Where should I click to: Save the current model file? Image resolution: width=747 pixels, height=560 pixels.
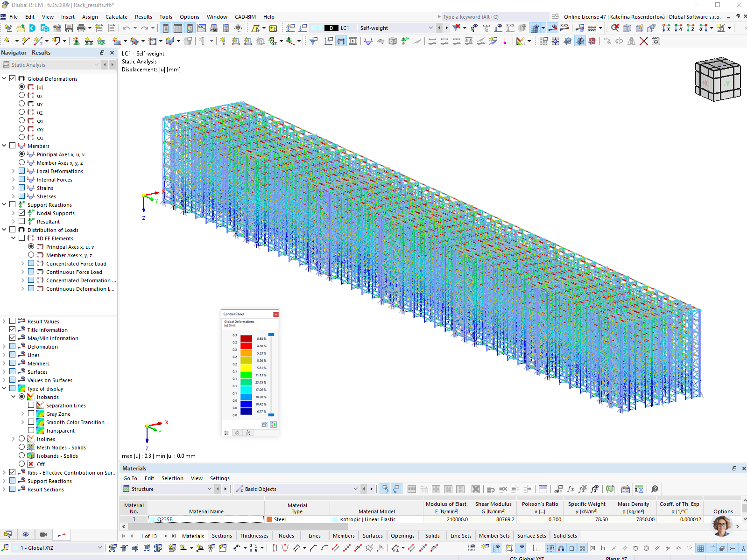(68, 28)
